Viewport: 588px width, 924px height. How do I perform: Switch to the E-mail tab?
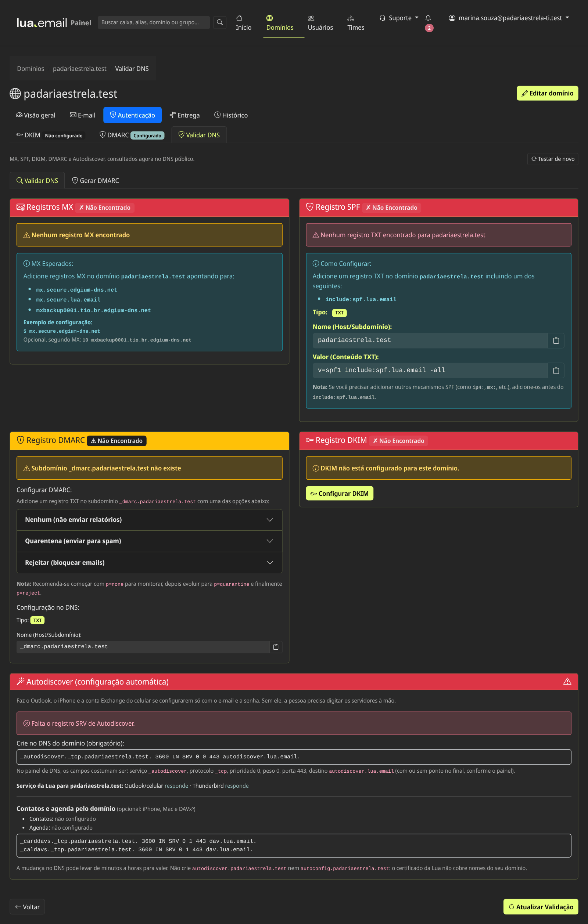pos(83,115)
